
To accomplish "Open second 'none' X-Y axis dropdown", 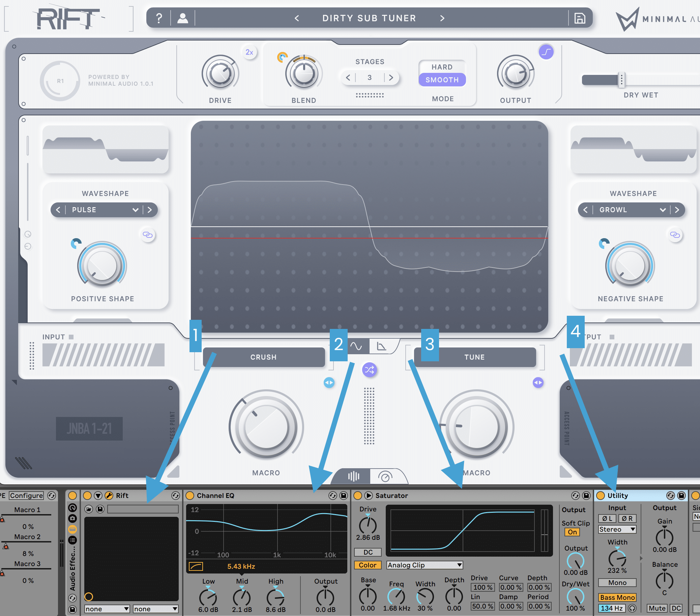I will [x=156, y=609].
